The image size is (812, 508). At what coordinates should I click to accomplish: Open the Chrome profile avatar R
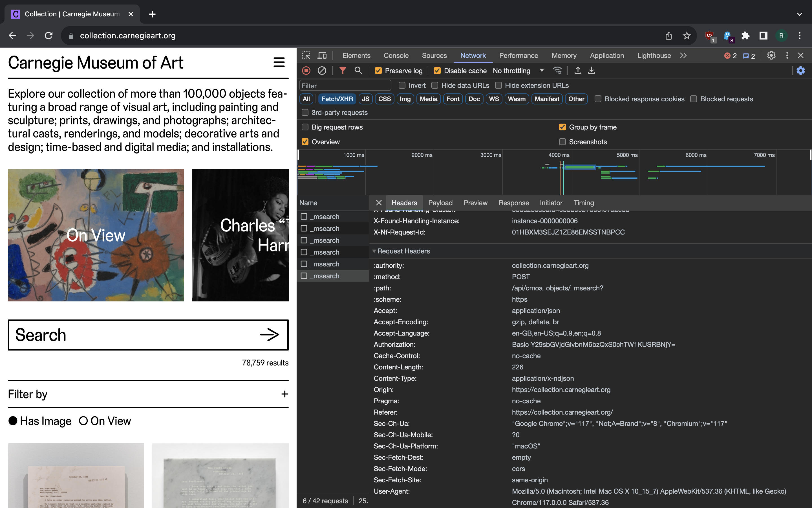click(781, 36)
